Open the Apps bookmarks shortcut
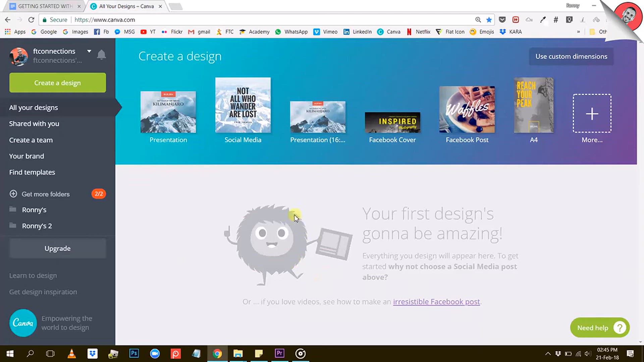644x362 pixels. (x=15, y=32)
